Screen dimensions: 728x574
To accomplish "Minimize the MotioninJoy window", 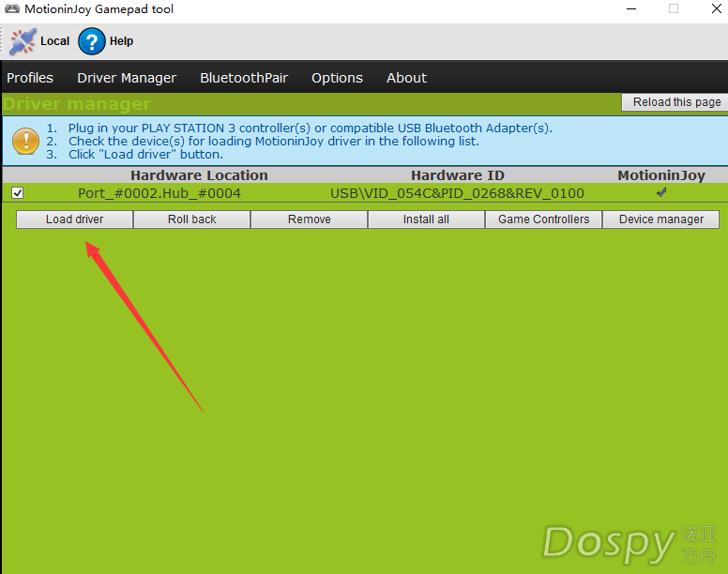I will (x=631, y=8).
